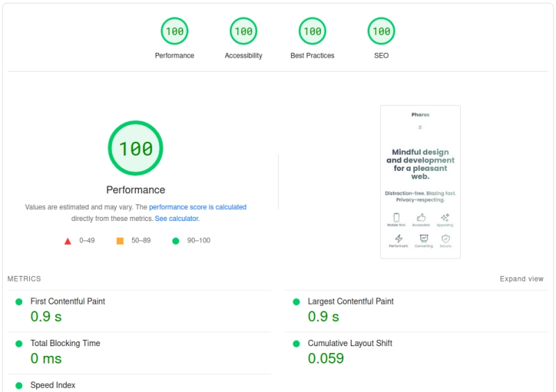Open the Accessibility category label
The image size is (556, 392).
point(243,56)
